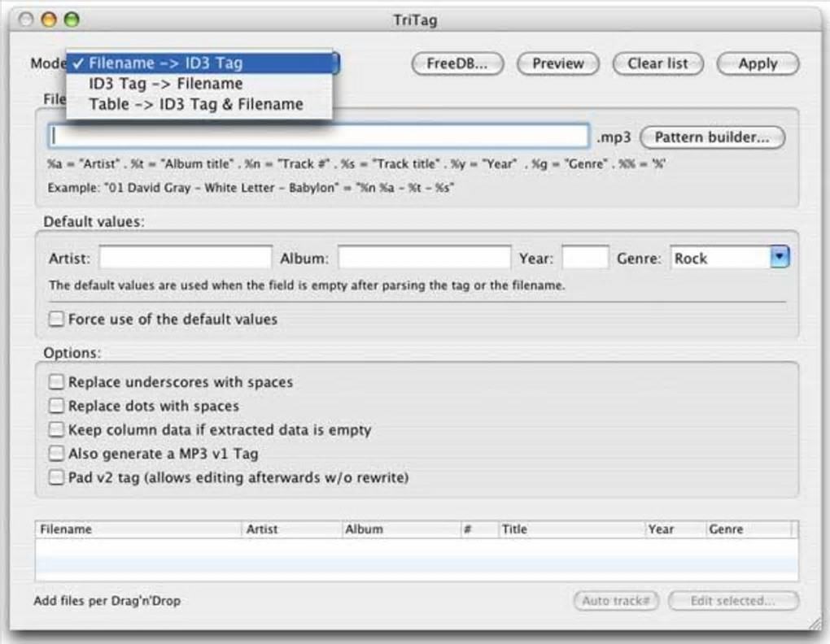This screenshot has width=830, height=644.
Task: Click the Edit selected button
Action: (733, 601)
